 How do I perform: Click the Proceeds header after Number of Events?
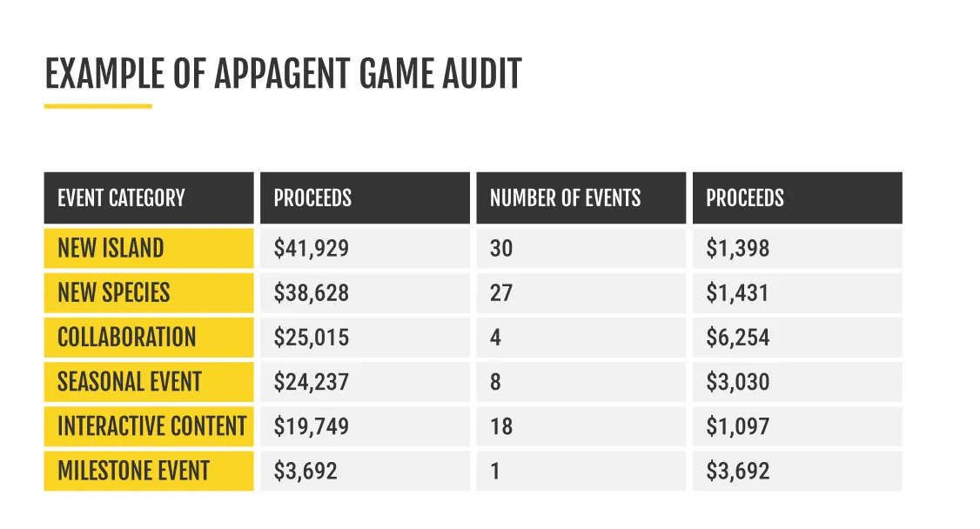pyautogui.click(x=796, y=198)
